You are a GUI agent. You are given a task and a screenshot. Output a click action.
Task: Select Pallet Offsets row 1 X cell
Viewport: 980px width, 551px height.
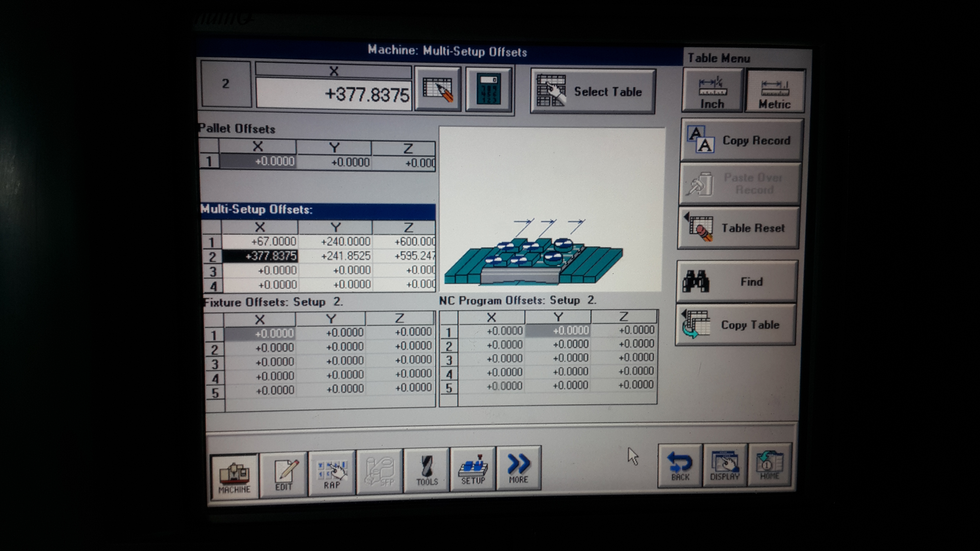[258, 161]
